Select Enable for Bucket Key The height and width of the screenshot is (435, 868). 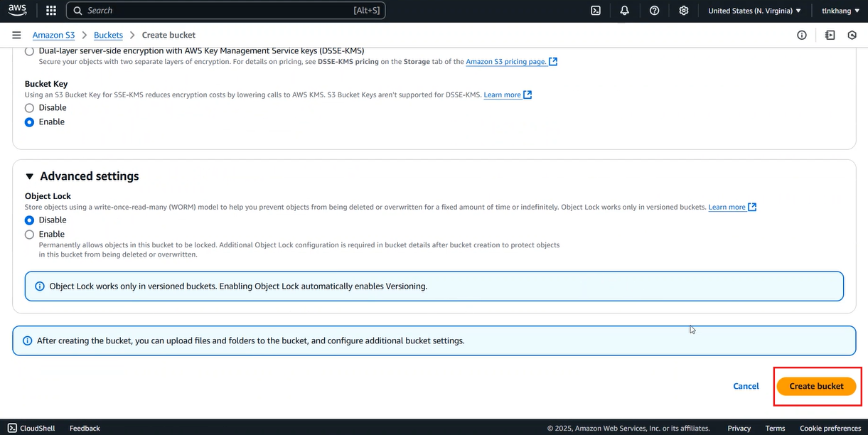tap(29, 122)
